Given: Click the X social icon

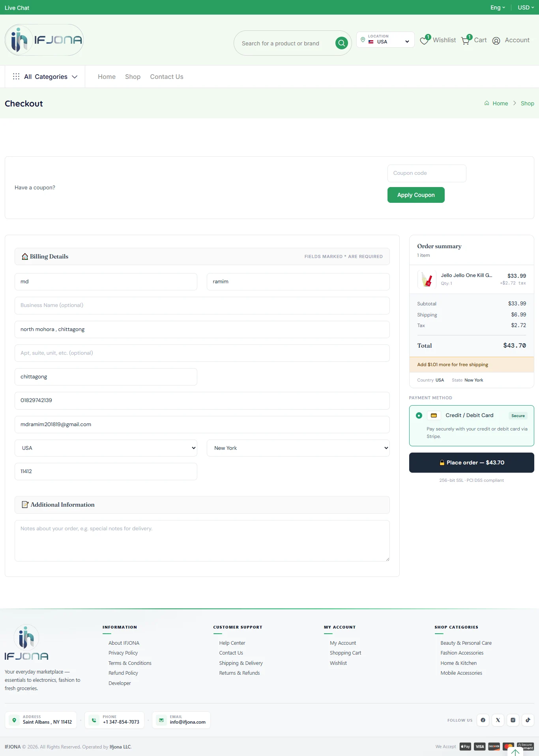Looking at the screenshot, I should coord(498,720).
